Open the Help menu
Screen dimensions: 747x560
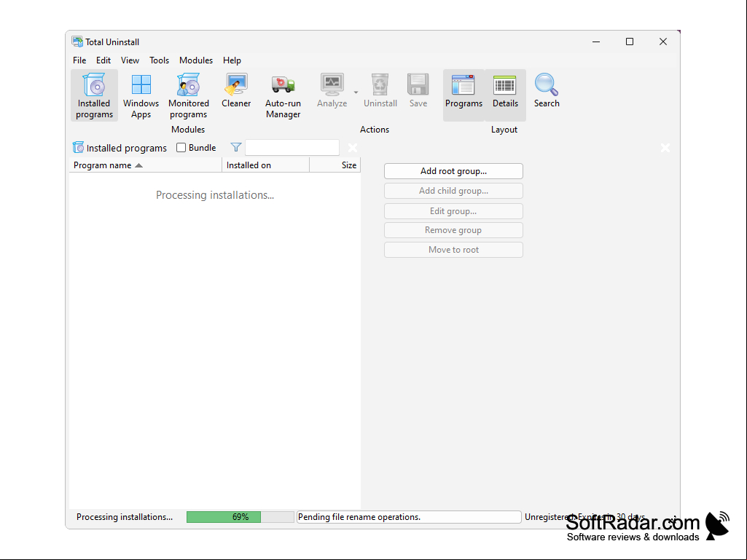(x=232, y=60)
